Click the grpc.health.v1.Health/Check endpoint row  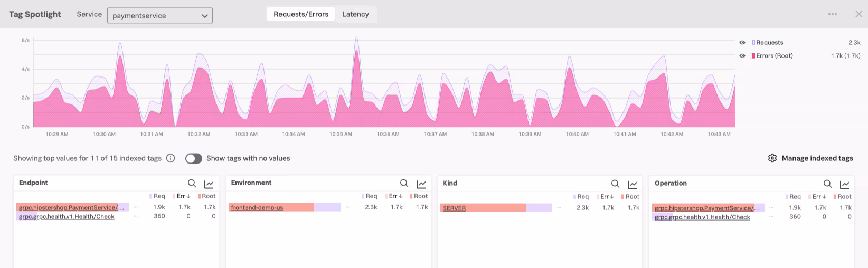click(67, 217)
